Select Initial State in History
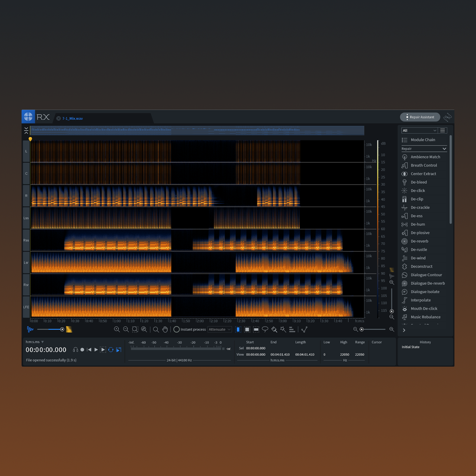The width and height of the screenshot is (476, 476). 411,347
